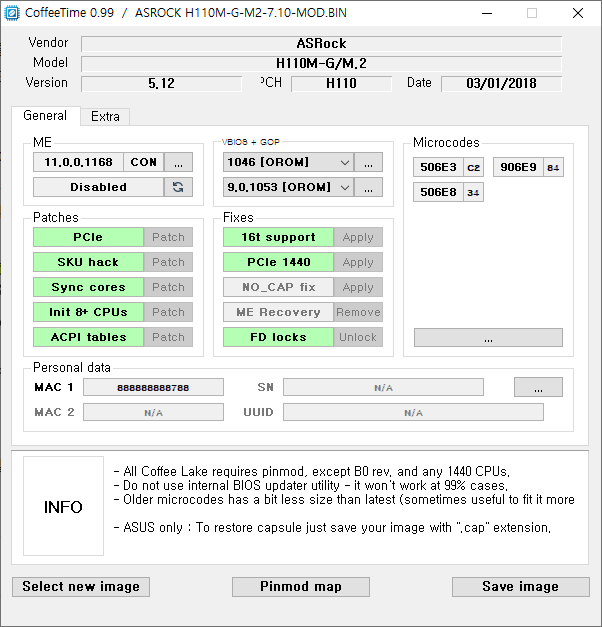The width and height of the screenshot is (602, 627).
Task: Click the Init 8+ CPUs label
Action: click(88, 312)
